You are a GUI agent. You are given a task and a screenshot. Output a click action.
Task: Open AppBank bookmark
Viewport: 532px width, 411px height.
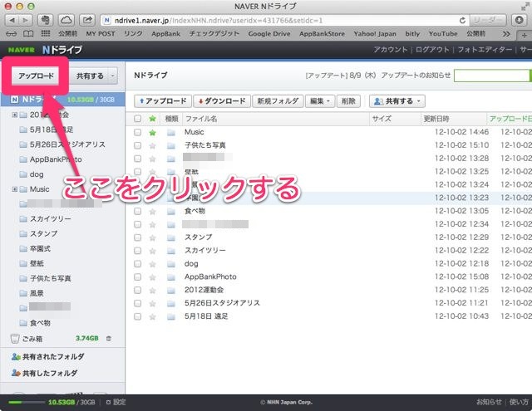click(x=165, y=34)
